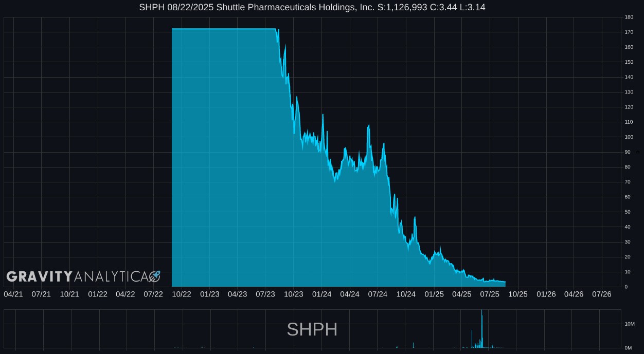This screenshot has height=354, width=644.
Task: Pick the 140 value on price axis
Action: (x=629, y=77)
